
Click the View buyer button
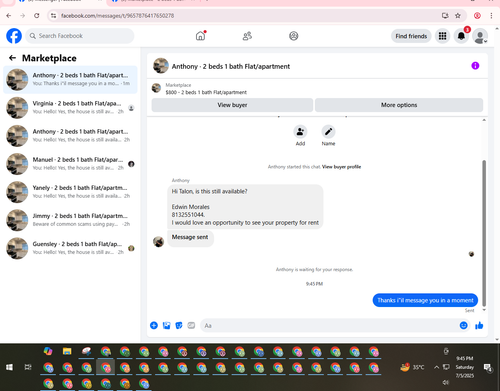coord(232,105)
